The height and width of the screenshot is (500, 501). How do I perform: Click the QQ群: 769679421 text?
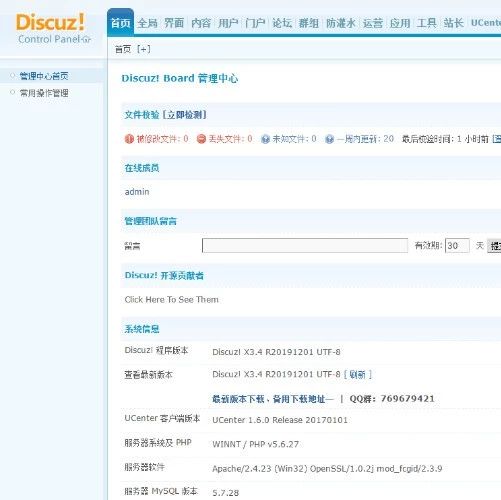click(392, 399)
